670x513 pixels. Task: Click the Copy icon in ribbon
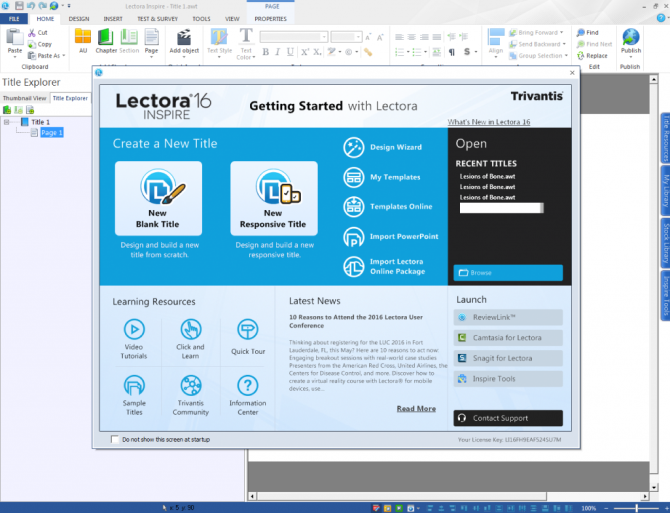(32, 44)
